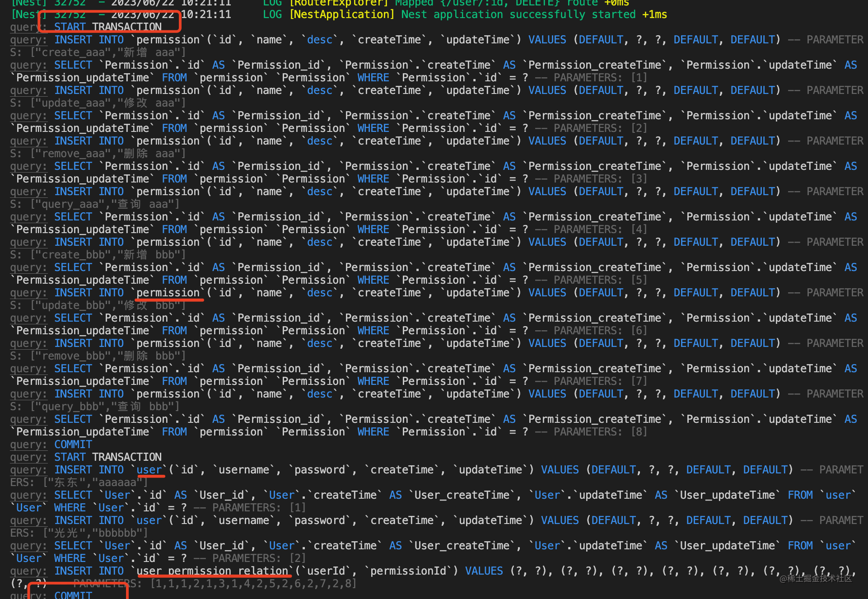Click the [NestApplication] log tag
Image resolution: width=868 pixels, height=599 pixels.
[x=342, y=14]
